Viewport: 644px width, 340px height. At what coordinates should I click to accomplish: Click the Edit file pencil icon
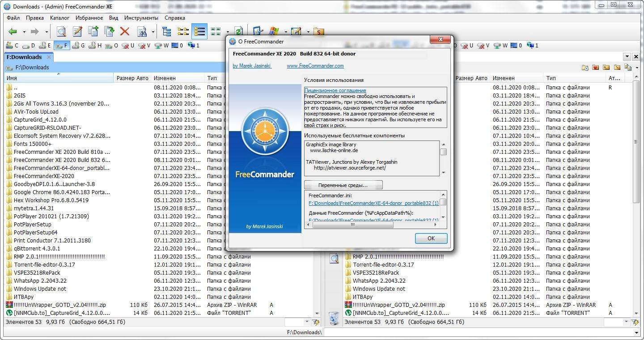coord(77,32)
